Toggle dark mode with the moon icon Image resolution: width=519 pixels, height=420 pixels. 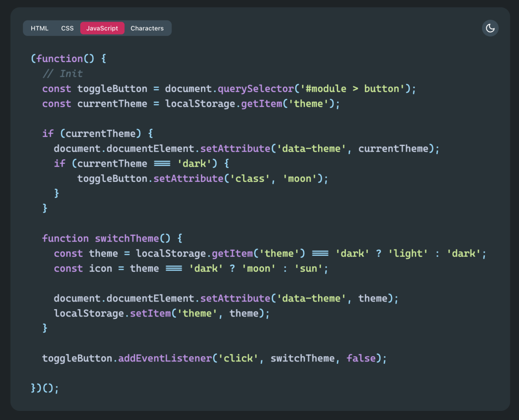click(x=490, y=28)
